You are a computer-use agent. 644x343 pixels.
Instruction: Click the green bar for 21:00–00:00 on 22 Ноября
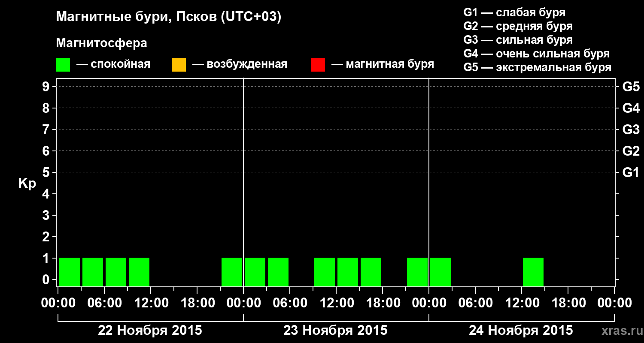[x=232, y=272]
